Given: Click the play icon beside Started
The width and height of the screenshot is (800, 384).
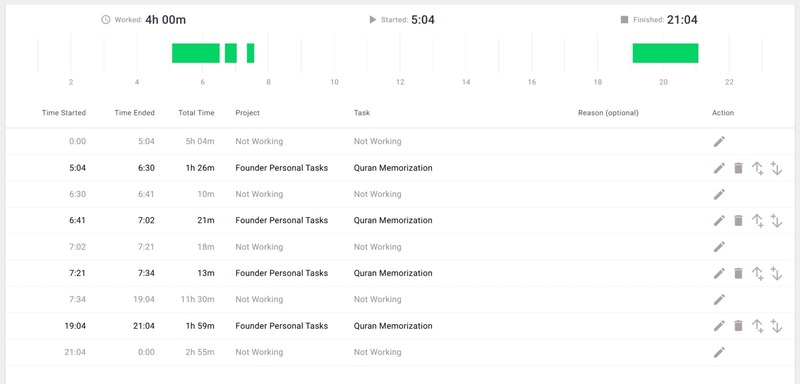Looking at the screenshot, I should [x=372, y=20].
